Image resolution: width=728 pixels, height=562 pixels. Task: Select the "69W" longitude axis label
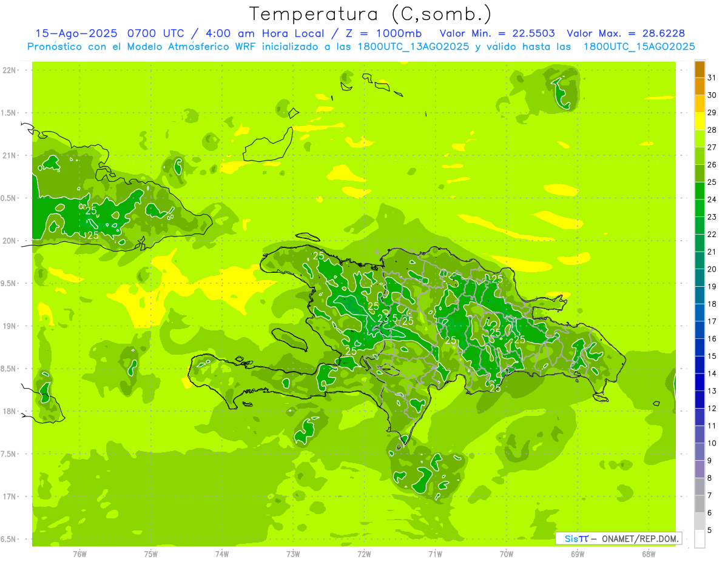(x=578, y=554)
